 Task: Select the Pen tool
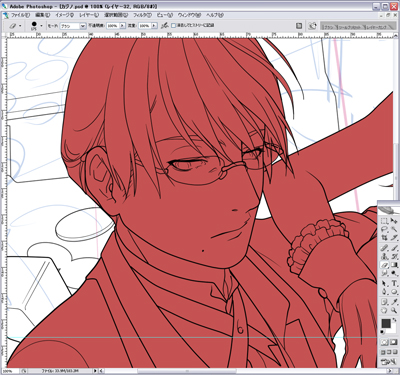[x=384, y=292]
